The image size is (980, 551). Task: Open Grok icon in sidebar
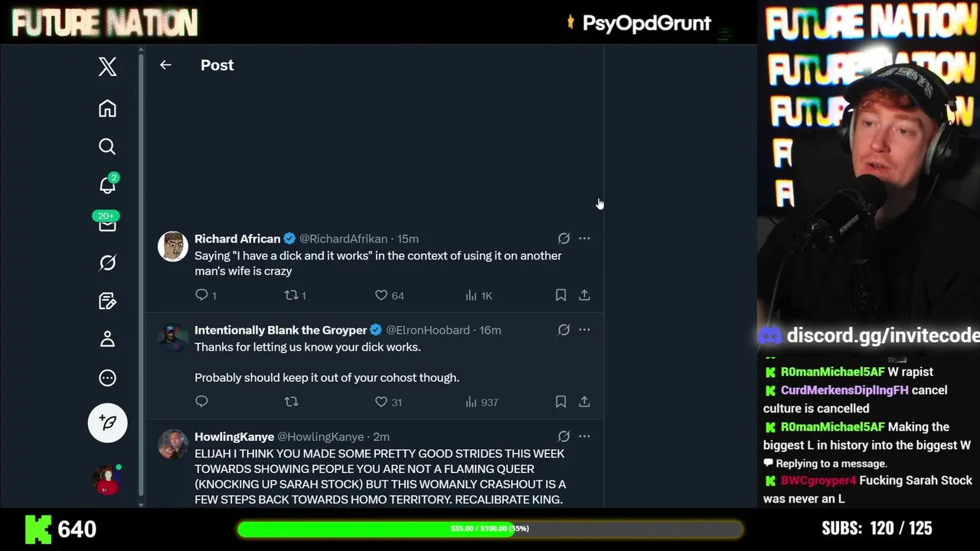(107, 262)
